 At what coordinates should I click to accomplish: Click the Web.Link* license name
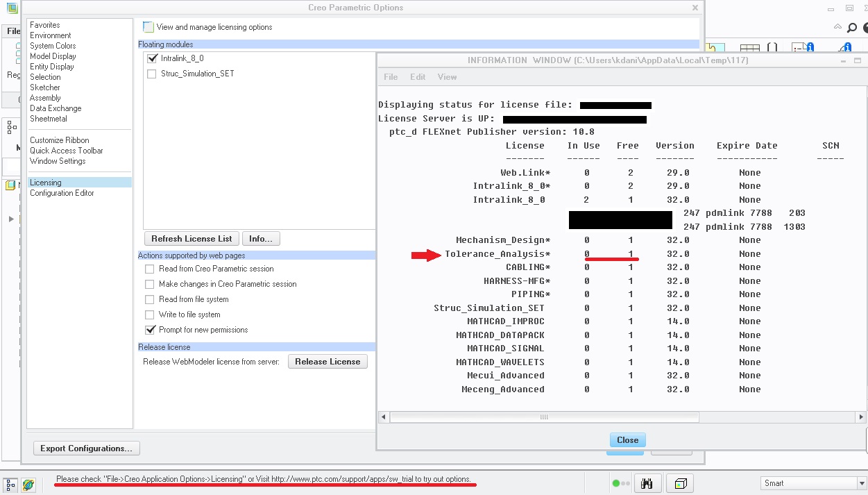[x=525, y=173]
